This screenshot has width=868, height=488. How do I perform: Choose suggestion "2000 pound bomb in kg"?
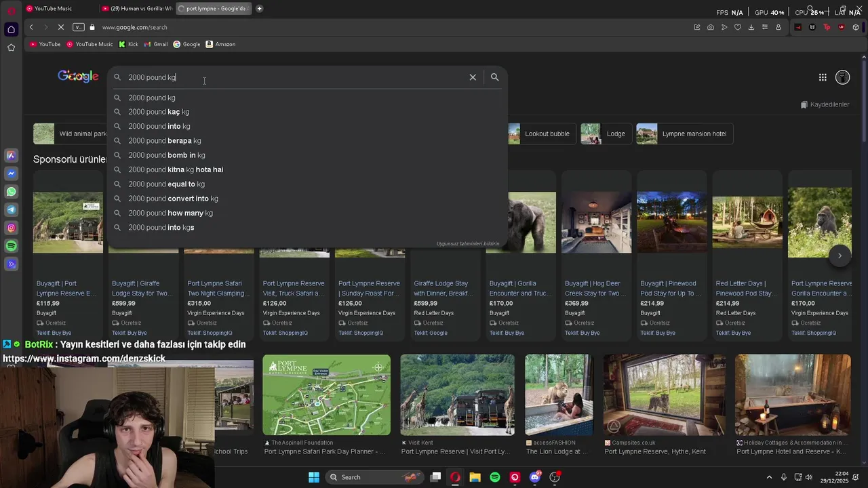(x=307, y=155)
